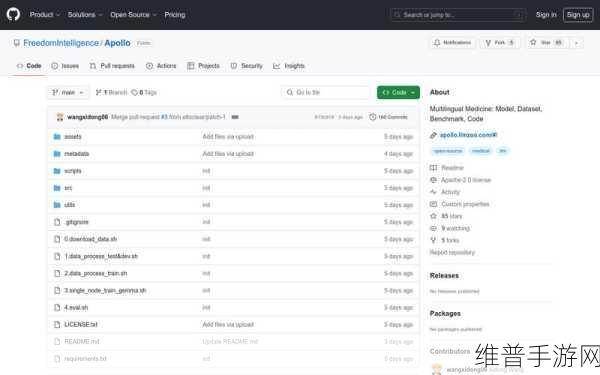Focus the Search or jump to field

[458, 15]
